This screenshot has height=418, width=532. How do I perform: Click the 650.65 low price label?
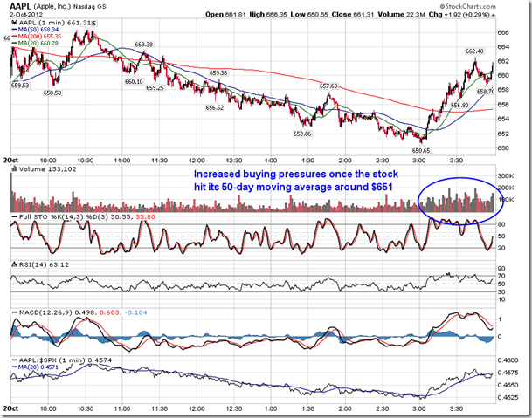pyautogui.click(x=423, y=151)
